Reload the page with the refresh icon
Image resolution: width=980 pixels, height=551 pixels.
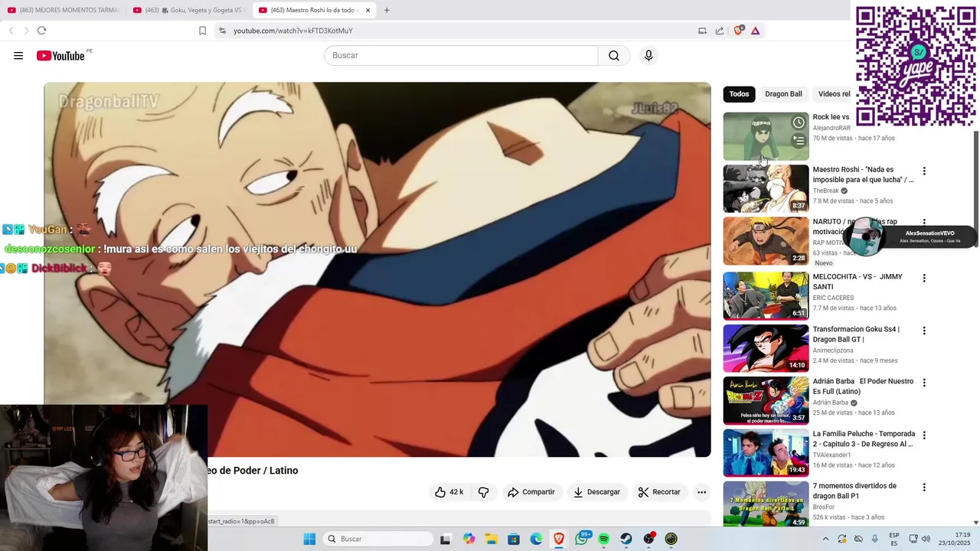[x=41, y=31]
